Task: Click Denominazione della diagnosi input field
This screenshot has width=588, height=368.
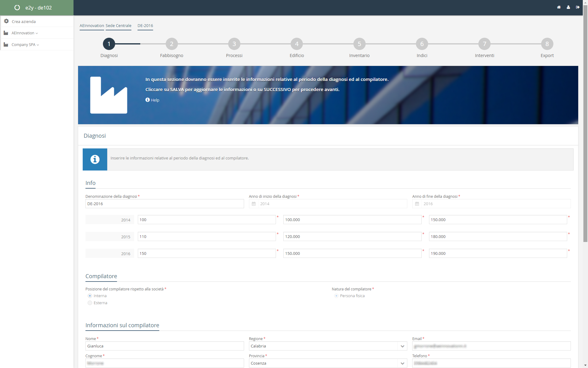Action: [165, 204]
